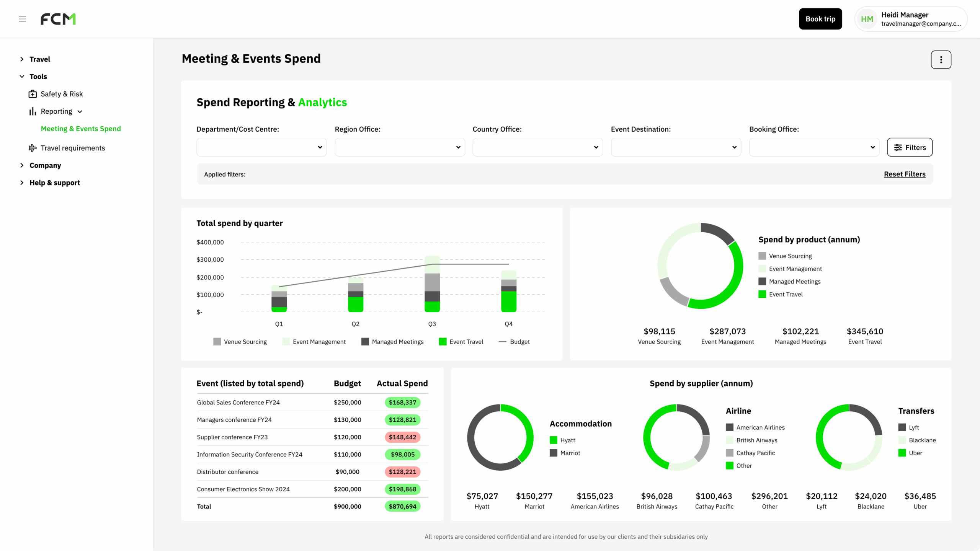This screenshot has width=980, height=551.
Task: Expand the Company section
Action: pos(22,165)
